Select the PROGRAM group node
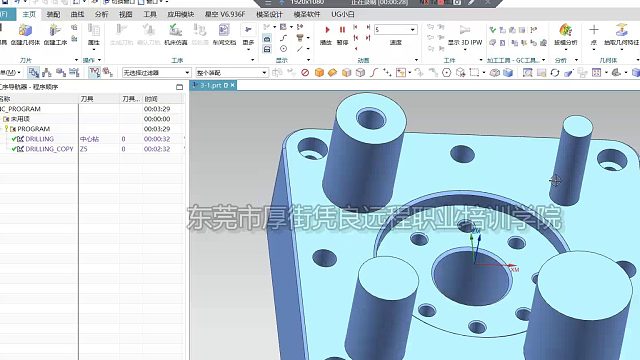Image resolution: width=640 pixels, height=360 pixels. [33, 129]
